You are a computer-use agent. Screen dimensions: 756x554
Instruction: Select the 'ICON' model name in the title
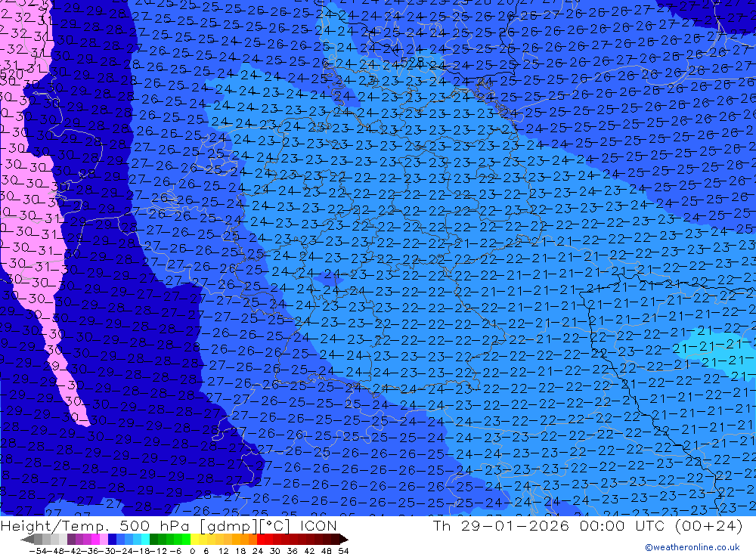tap(318, 525)
